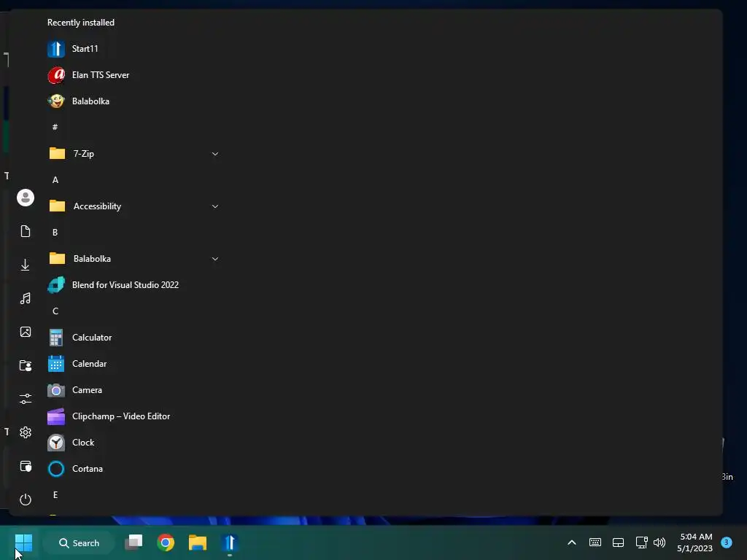This screenshot has height=560, width=747.
Task: Open the clock showing 5:04 AM
Action: coord(695,542)
